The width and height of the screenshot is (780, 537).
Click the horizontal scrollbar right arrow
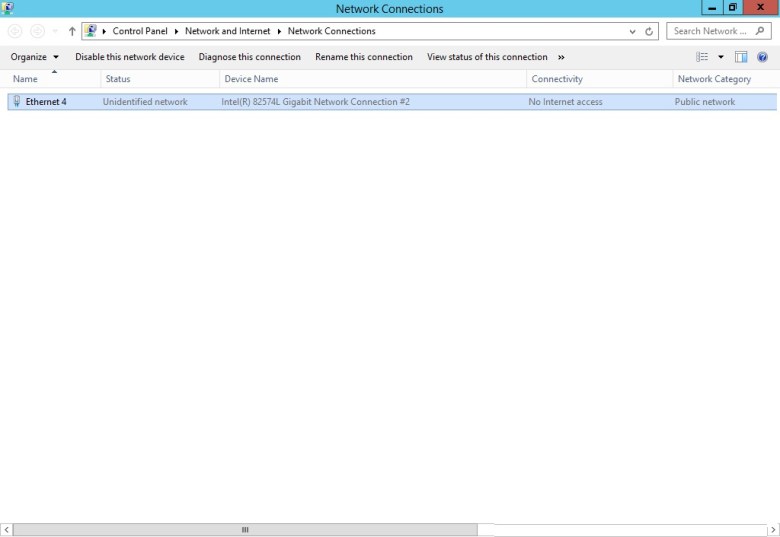[773, 530]
